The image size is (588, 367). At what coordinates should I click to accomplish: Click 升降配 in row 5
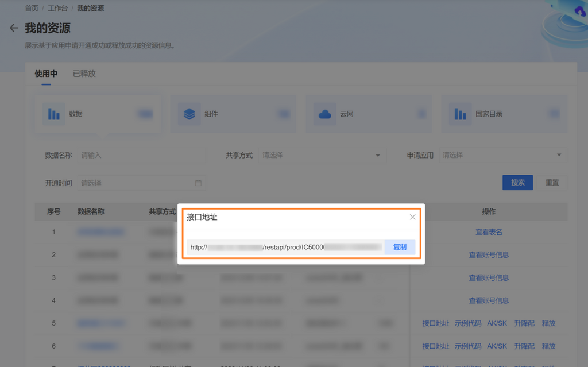(524, 323)
